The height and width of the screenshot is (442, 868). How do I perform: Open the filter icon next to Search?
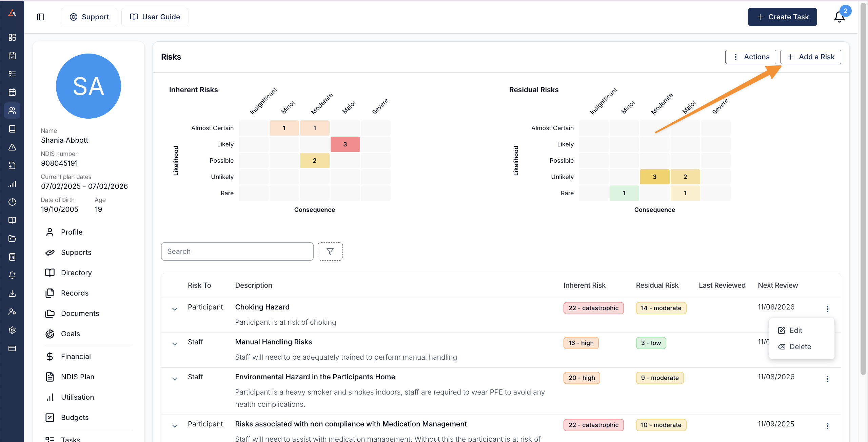330,252
